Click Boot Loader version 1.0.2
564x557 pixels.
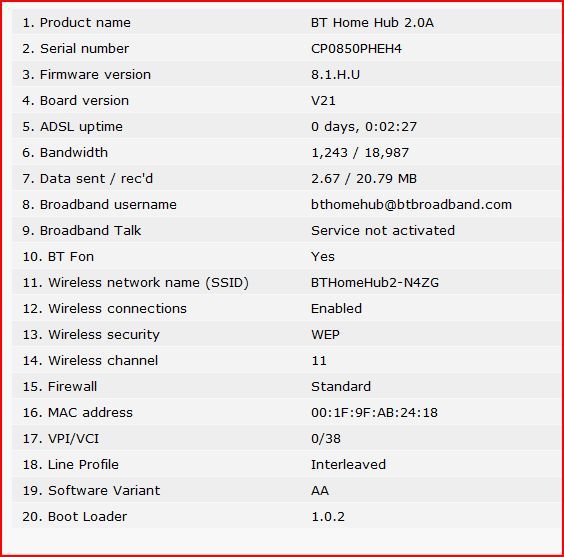[x=328, y=516]
